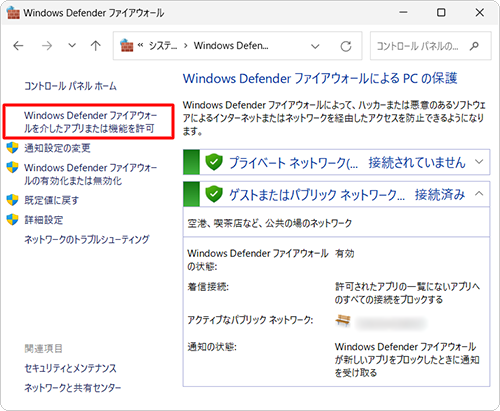Click the アクティブなパブリック ネットワーク: label
Viewport: 500px width, 411px height.
[x=250, y=320]
